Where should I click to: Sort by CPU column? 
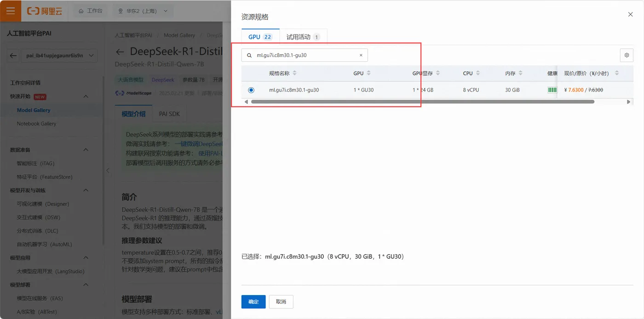point(477,73)
